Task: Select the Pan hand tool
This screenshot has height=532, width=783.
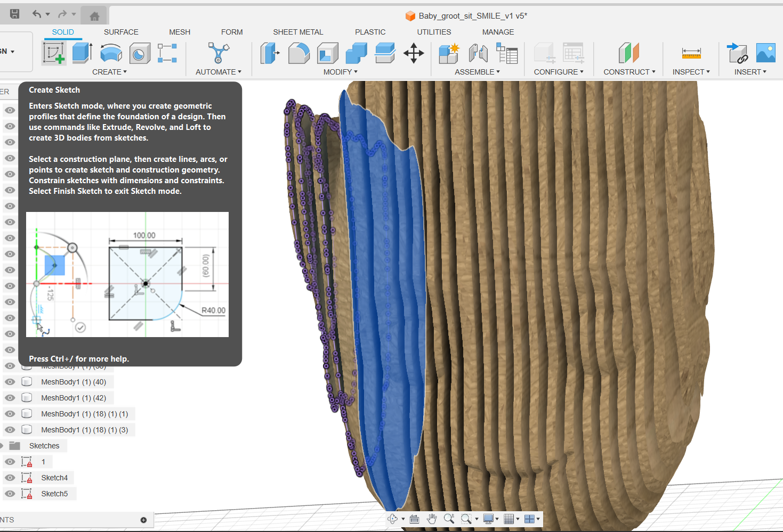Action: [432, 519]
